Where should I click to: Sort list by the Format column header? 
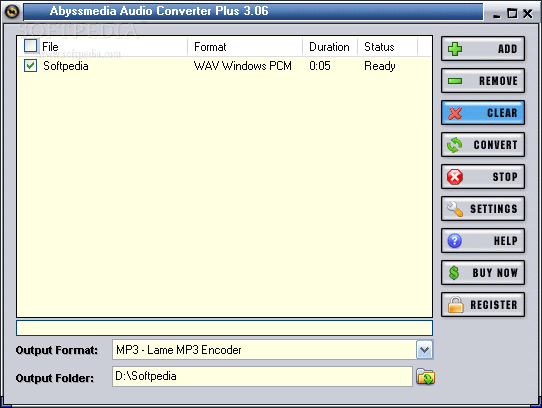[x=245, y=47]
